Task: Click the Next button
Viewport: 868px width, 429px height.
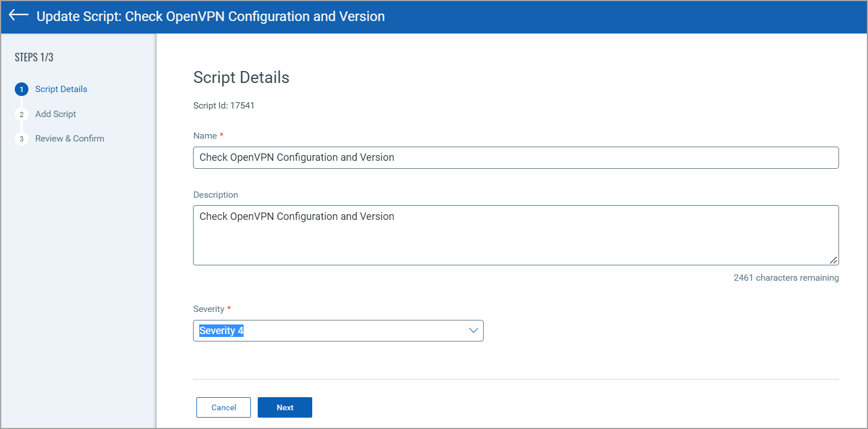Action: [285, 407]
